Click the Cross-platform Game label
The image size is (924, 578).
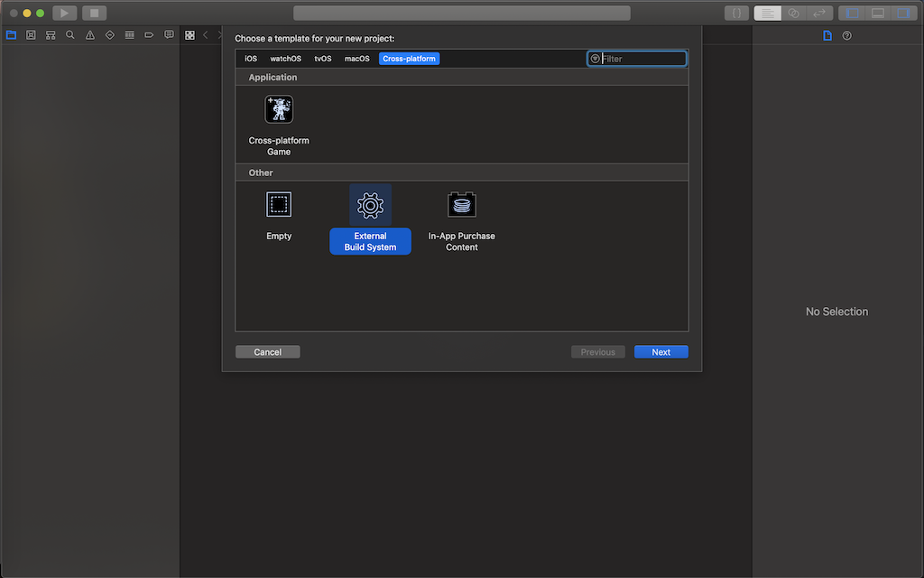tap(279, 145)
